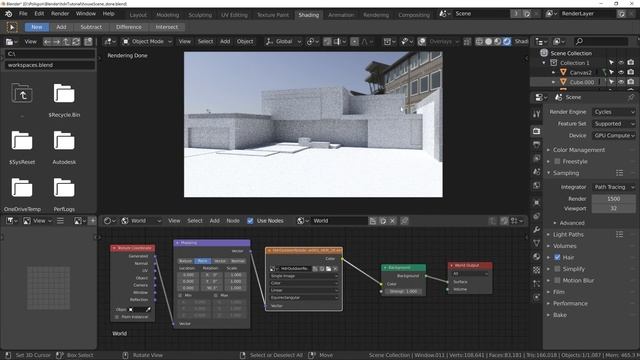
Task: Enable the Motion Blur checkbox
Action: 558,280
